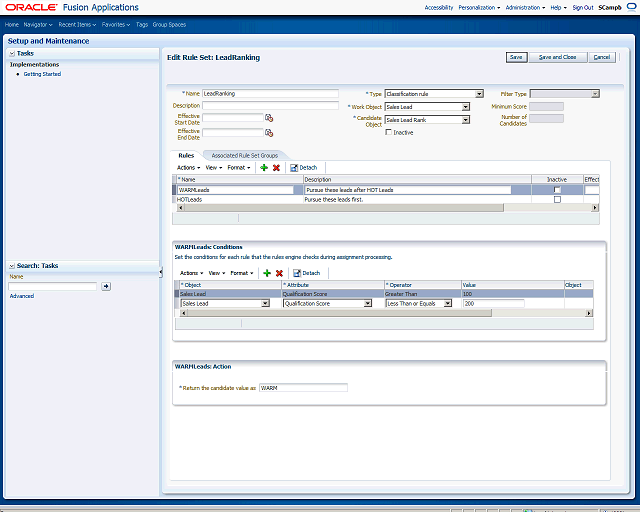Viewport: 640px width, 512px height.
Task: Open the Filter Type dropdown
Action: point(564,94)
